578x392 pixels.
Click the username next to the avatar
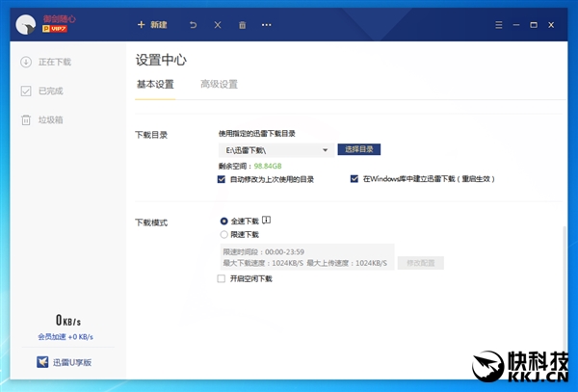tap(60, 19)
